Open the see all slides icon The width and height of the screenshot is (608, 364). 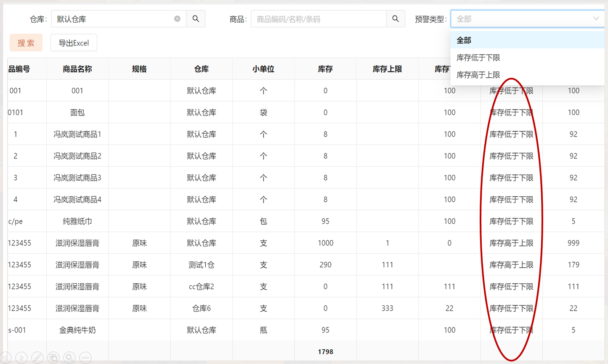coord(53,358)
